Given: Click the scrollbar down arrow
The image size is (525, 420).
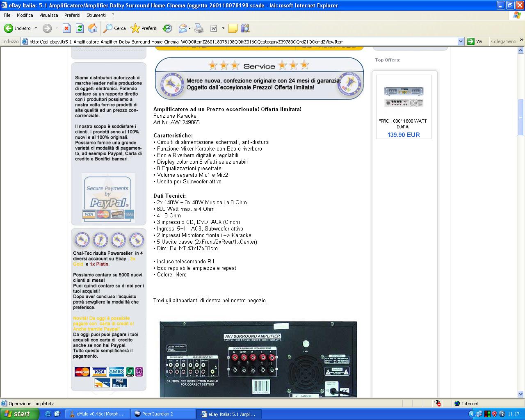Looking at the screenshot, I should click(521, 394).
